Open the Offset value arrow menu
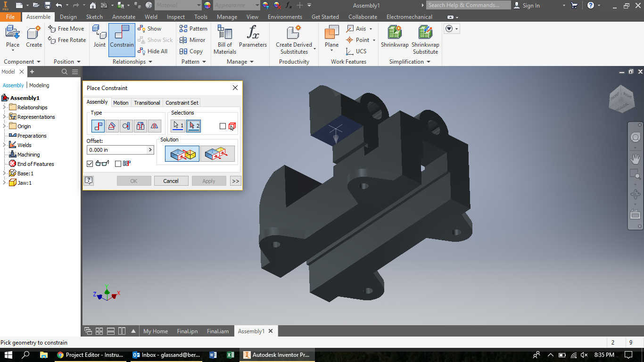The width and height of the screenshot is (644, 362). tap(150, 150)
